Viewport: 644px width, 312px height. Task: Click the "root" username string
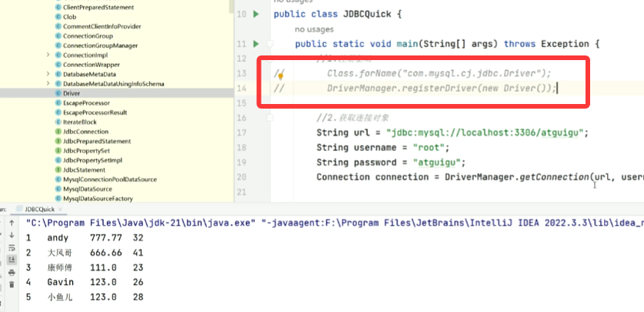[x=429, y=148]
